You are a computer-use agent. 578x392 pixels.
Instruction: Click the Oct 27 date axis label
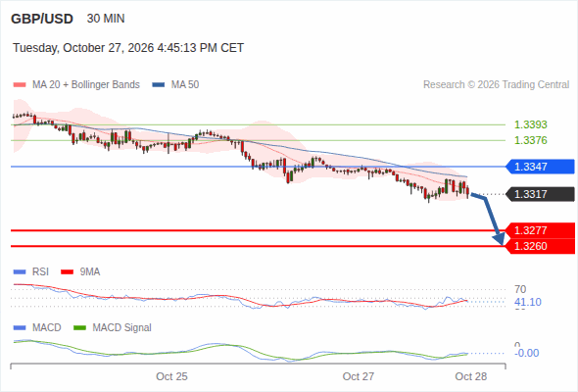(359, 376)
